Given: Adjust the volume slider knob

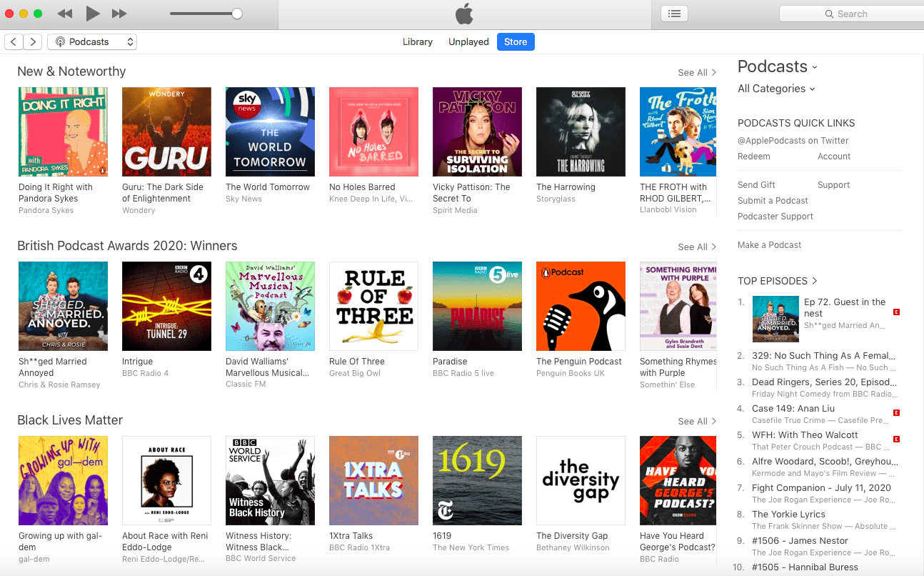Looking at the screenshot, I should [x=237, y=14].
